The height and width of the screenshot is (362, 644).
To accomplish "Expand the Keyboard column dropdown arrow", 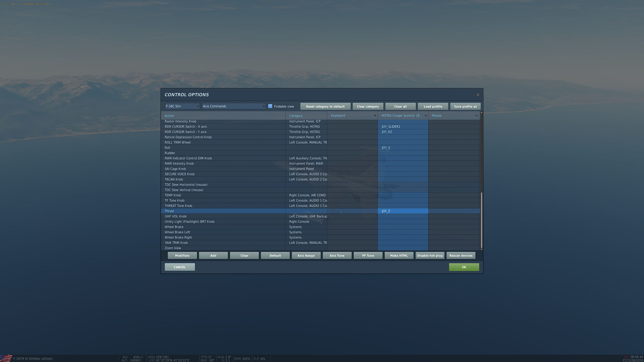I will (x=375, y=116).
